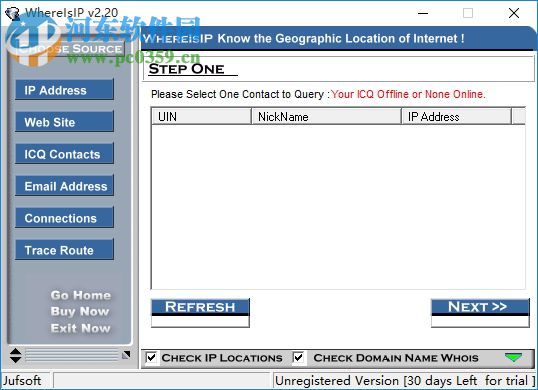Sort by the IP Address column header
538x390 pixels.
point(456,116)
